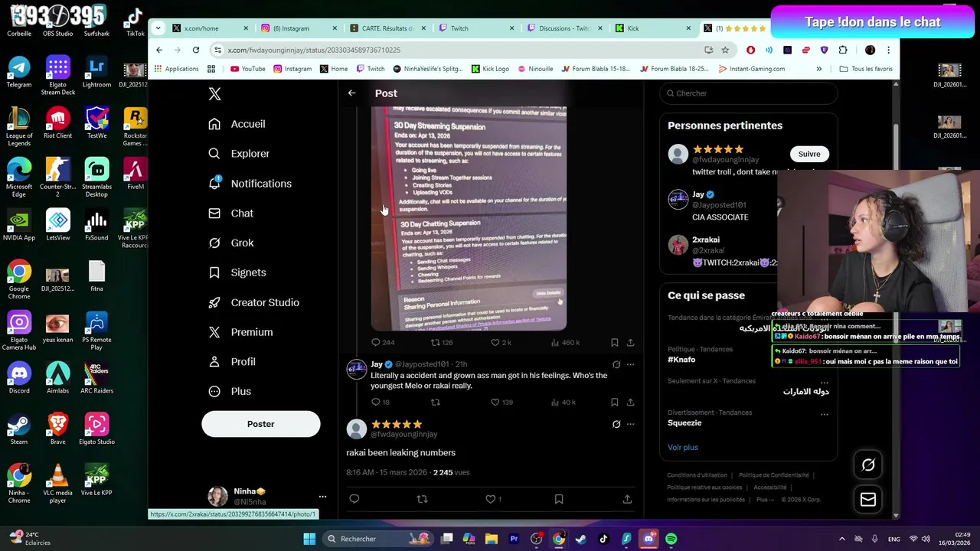Click Voir plus under trends
This screenshot has height=551, width=980.
pos(683,447)
